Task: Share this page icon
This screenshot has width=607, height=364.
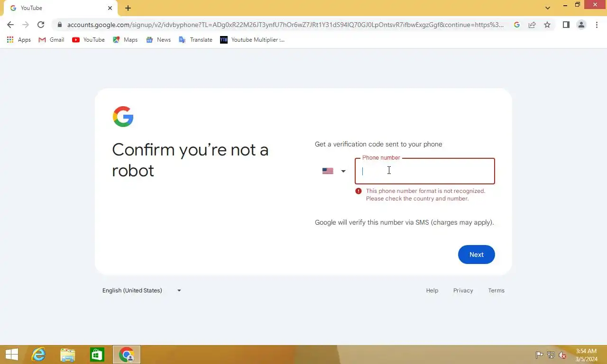Action: 532,25
